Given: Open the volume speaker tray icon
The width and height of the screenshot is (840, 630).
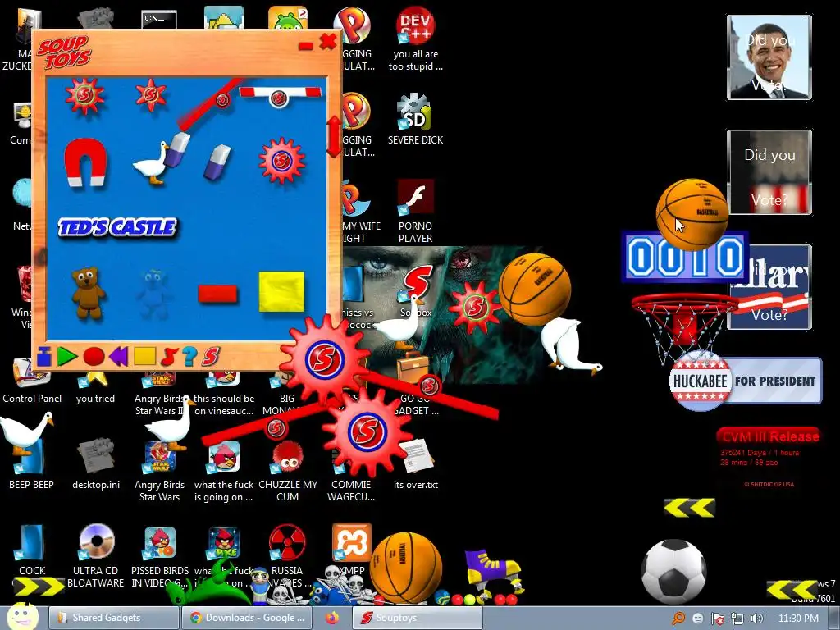Looking at the screenshot, I should coord(757,619).
